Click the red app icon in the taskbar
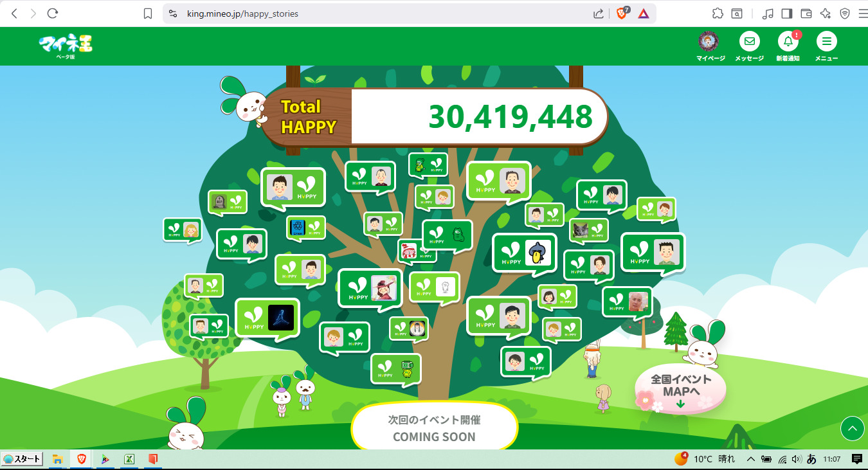Image resolution: width=868 pixels, height=470 pixels. pyautogui.click(x=152, y=459)
